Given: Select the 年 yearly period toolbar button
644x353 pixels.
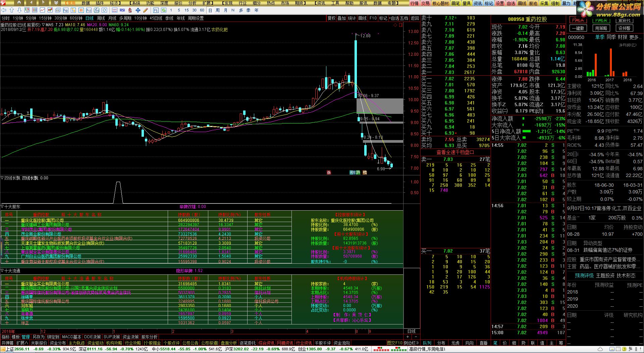Looking at the screenshot, I should 256,10.
